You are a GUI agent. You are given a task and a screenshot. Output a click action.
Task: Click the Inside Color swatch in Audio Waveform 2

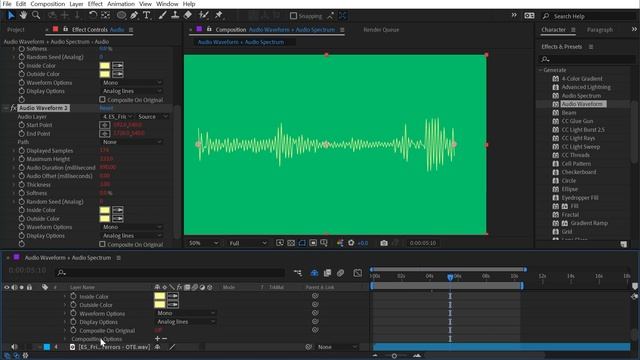[105, 210]
